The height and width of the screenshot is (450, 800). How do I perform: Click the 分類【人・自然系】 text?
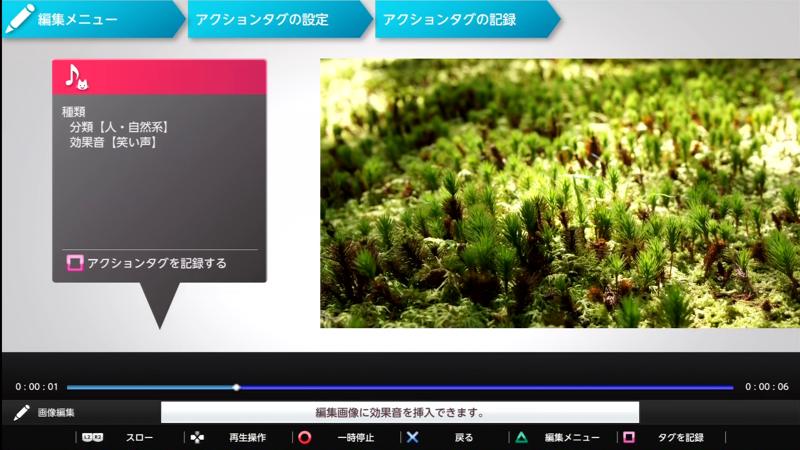118,127
